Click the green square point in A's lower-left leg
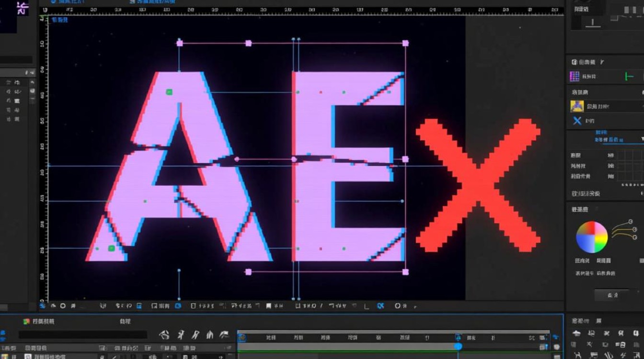This screenshot has width=644, height=359. click(x=111, y=248)
